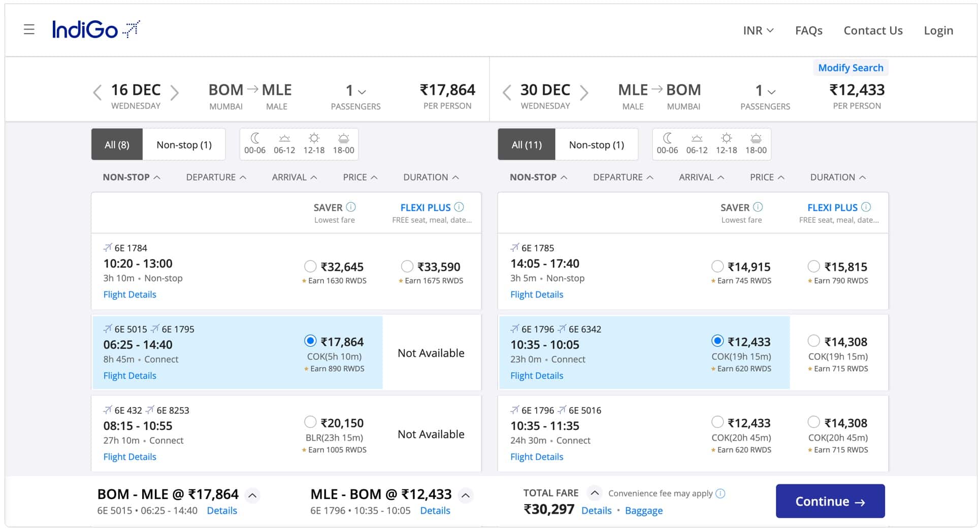
Task: Click the Continue button
Action: 830,502
